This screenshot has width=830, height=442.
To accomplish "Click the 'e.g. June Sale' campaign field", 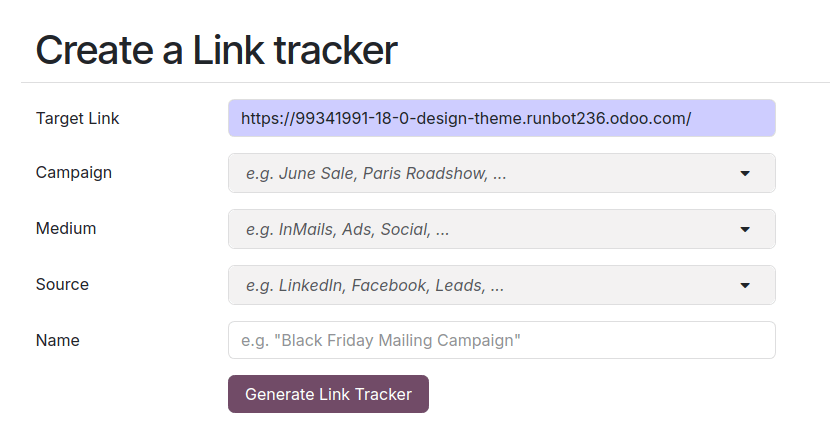I will pyautogui.click(x=300, y=173).
